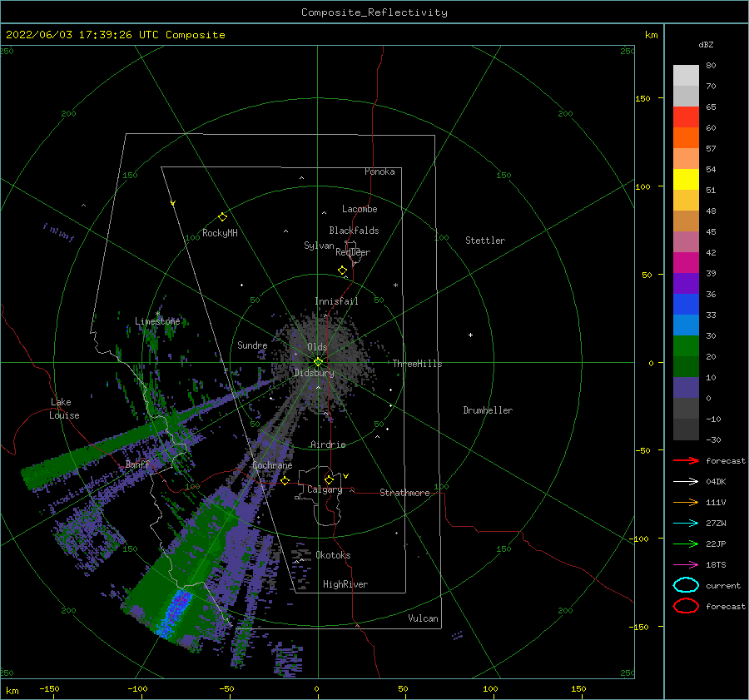Click the Banff label
The height and width of the screenshot is (700, 749).
pos(137,464)
